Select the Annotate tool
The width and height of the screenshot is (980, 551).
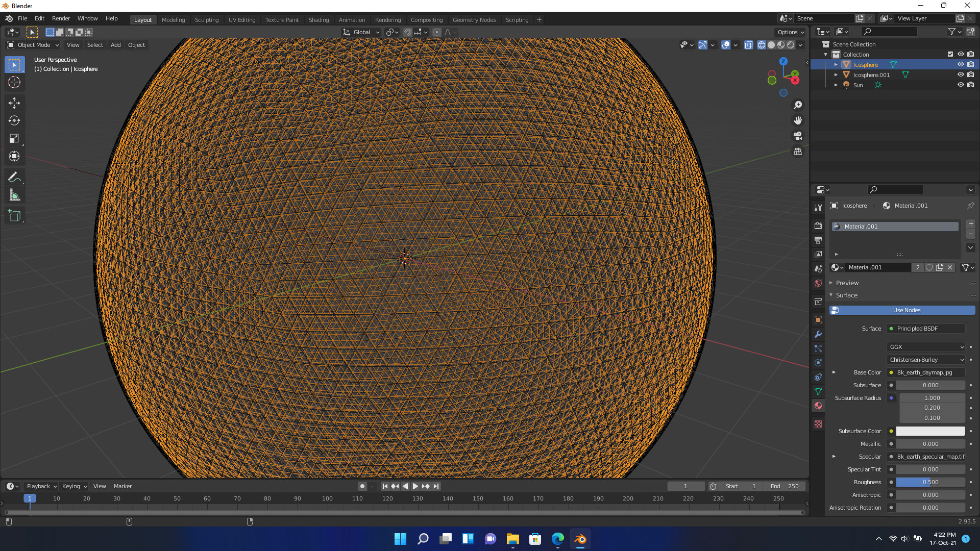(x=14, y=177)
